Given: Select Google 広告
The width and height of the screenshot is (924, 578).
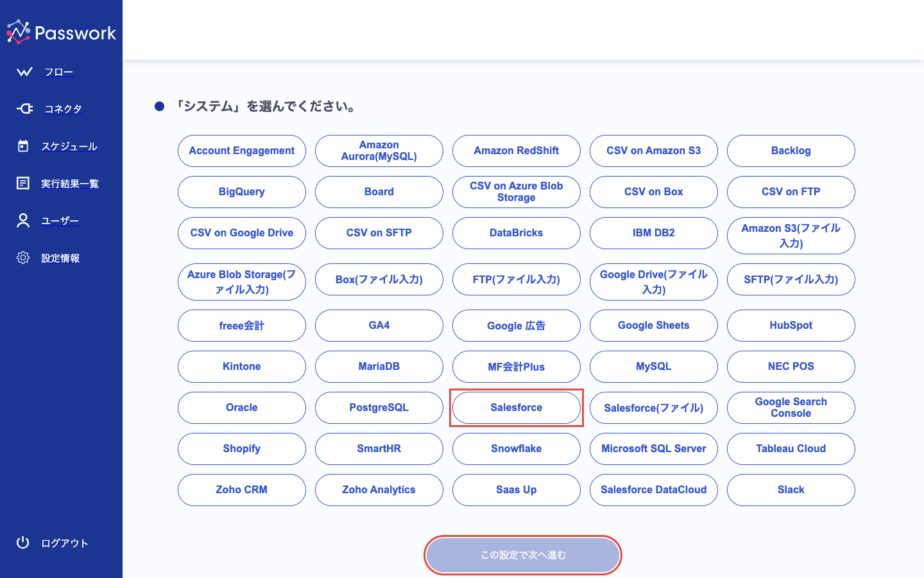Looking at the screenshot, I should tap(517, 326).
